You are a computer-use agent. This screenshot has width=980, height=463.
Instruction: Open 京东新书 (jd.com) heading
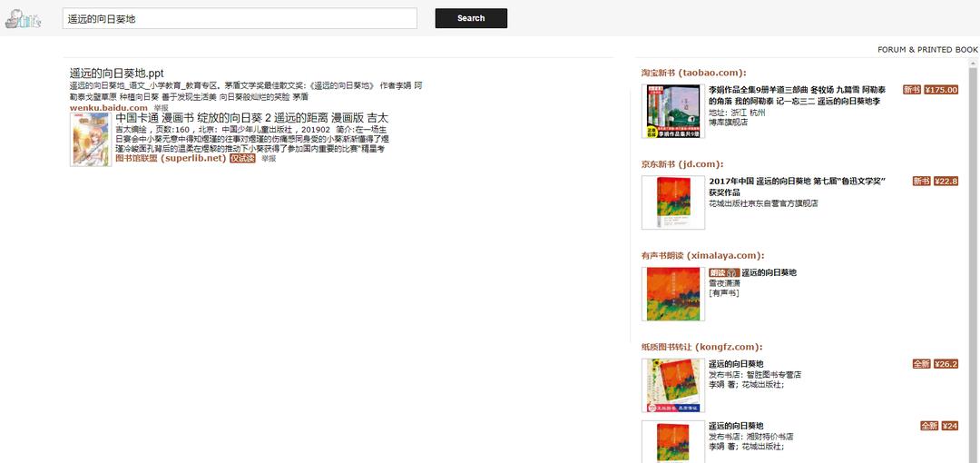click(x=681, y=164)
